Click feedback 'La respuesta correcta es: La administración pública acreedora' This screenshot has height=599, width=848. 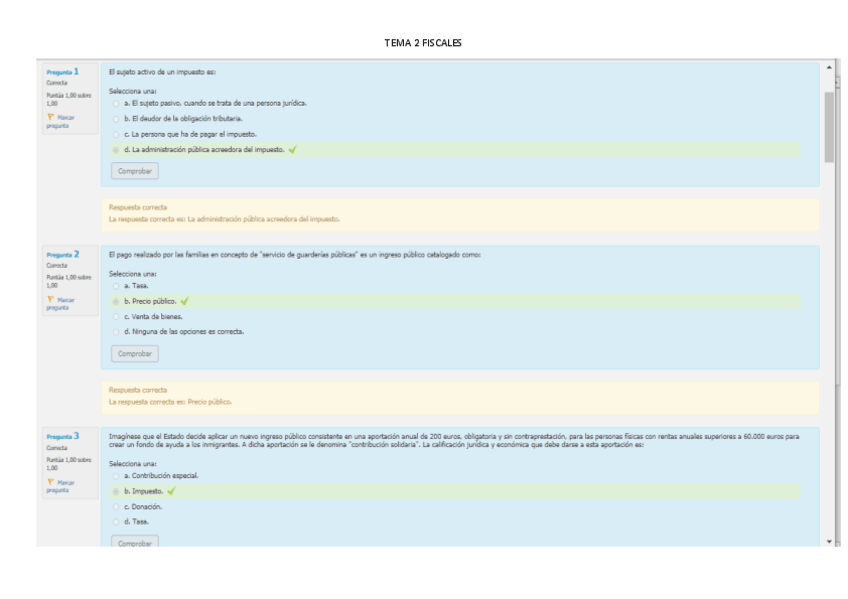pyautogui.click(x=224, y=219)
